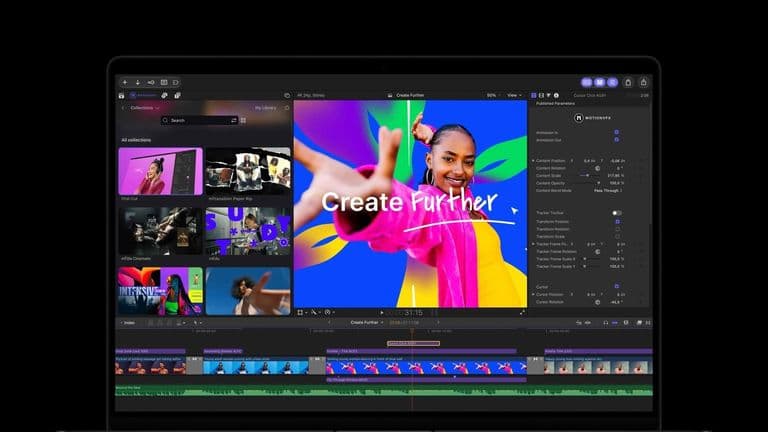Click the plus icon in top toolbar
Image resolution: width=768 pixels, height=432 pixels.
pyautogui.click(x=125, y=82)
